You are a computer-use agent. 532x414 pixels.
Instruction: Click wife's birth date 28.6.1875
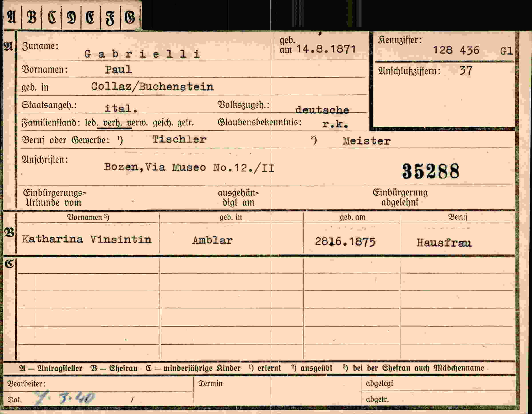click(345, 242)
